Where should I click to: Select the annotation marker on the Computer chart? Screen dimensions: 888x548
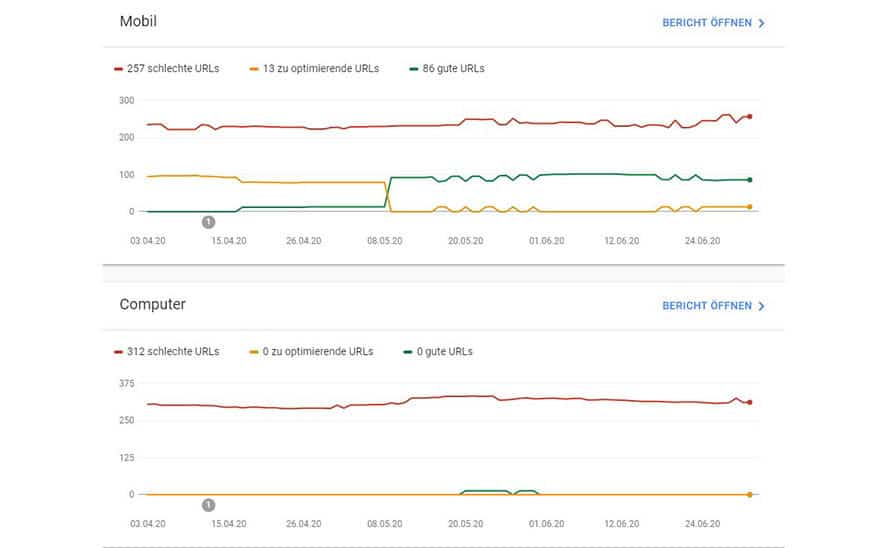[208, 505]
